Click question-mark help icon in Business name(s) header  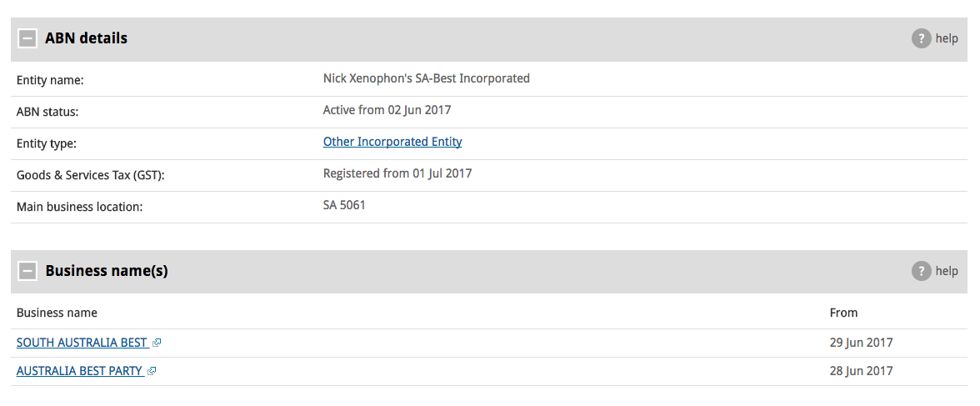coord(922,272)
